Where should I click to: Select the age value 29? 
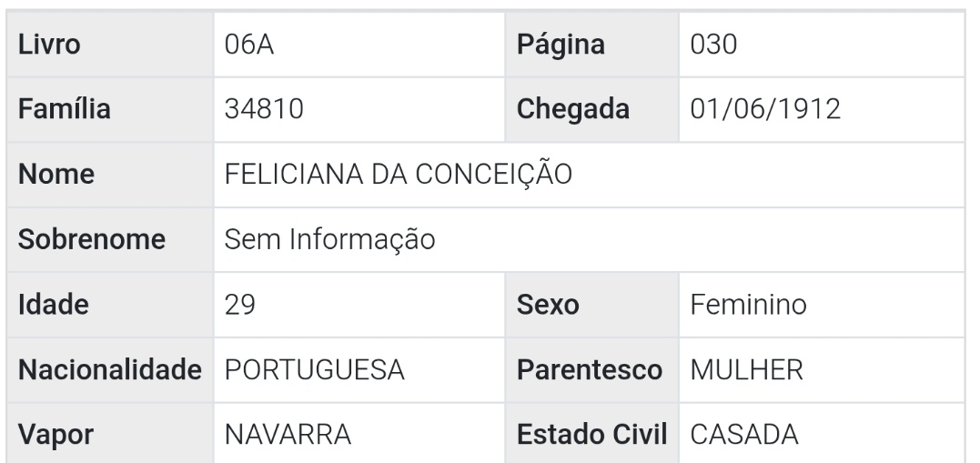point(239,304)
